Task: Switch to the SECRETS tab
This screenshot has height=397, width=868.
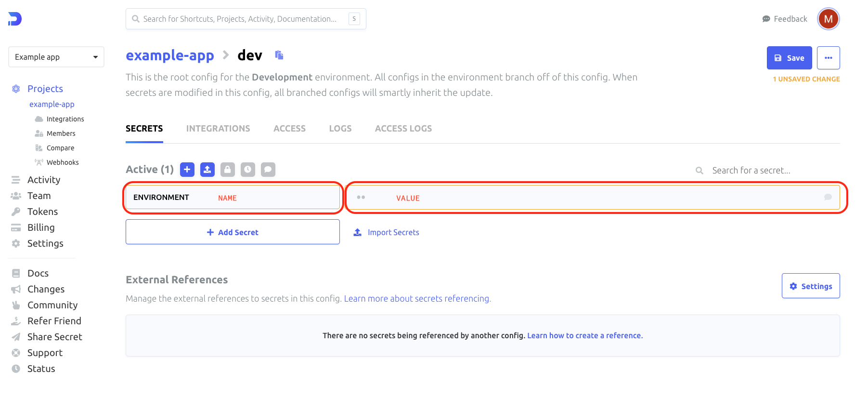Action: point(144,129)
